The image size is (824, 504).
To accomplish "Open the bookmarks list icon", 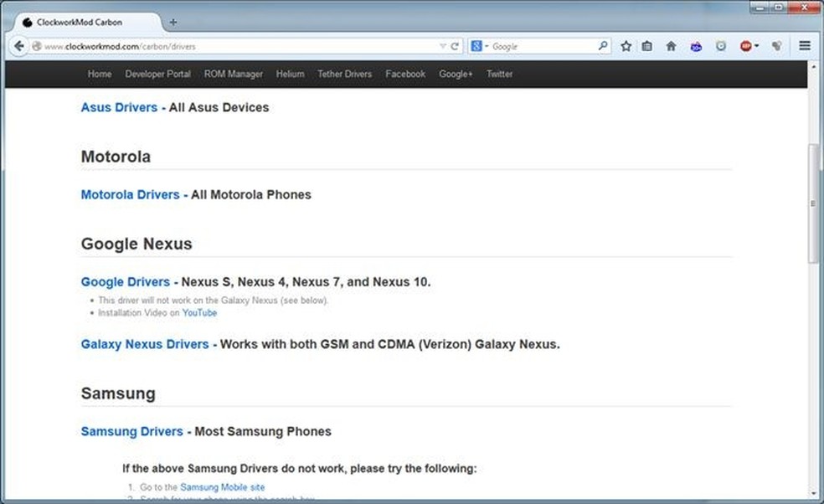I will [647, 47].
